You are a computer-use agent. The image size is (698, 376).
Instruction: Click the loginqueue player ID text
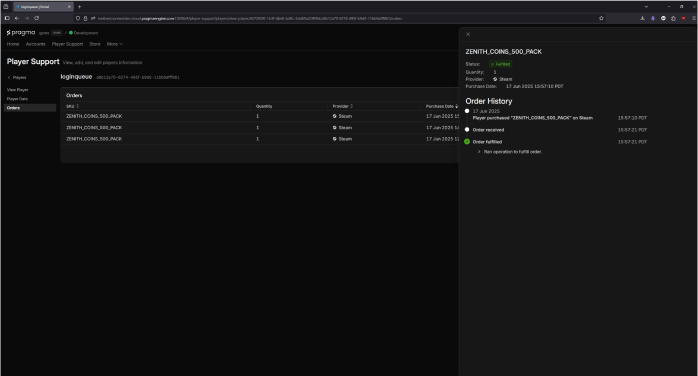click(x=138, y=77)
